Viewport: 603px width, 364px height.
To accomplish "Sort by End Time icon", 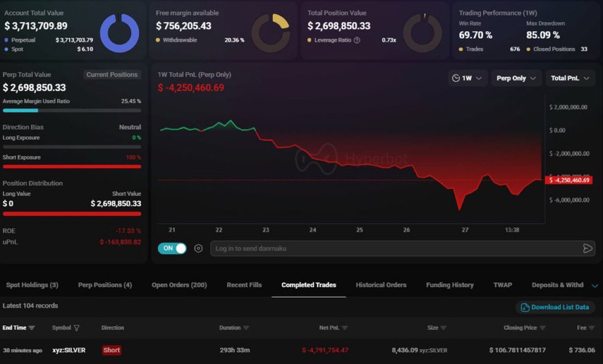I will click(31, 328).
